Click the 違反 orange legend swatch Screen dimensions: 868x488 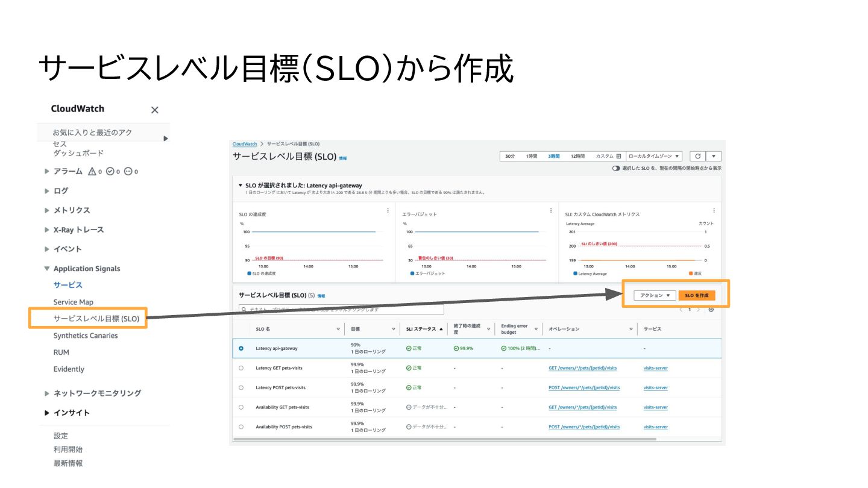point(691,274)
